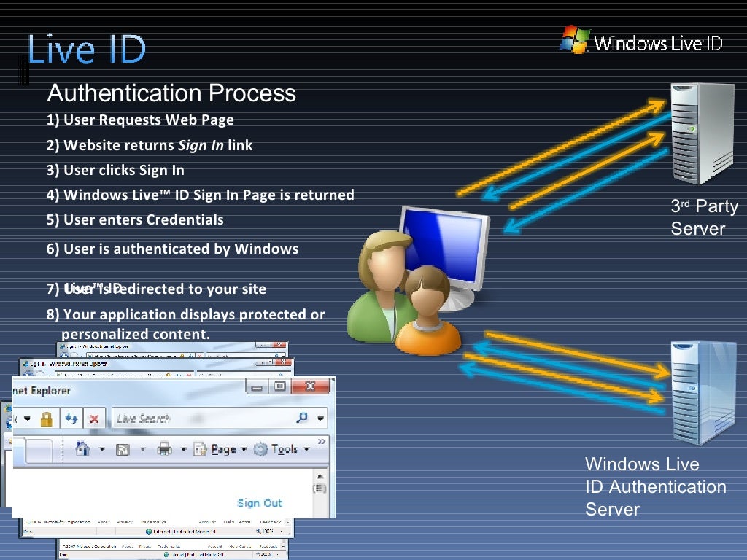Click the '3rd Party Server' label
This screenshot has height=560, width=747.
704,217
